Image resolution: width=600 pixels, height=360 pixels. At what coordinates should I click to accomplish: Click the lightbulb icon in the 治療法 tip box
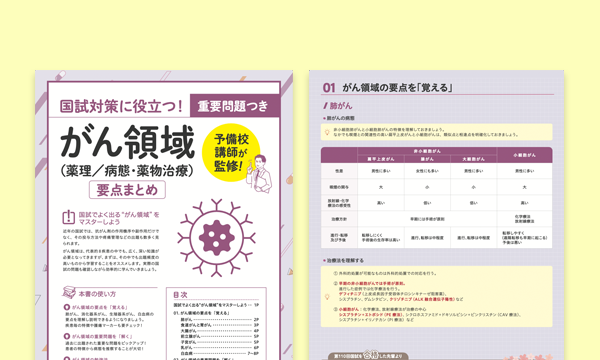pos(327,296)
